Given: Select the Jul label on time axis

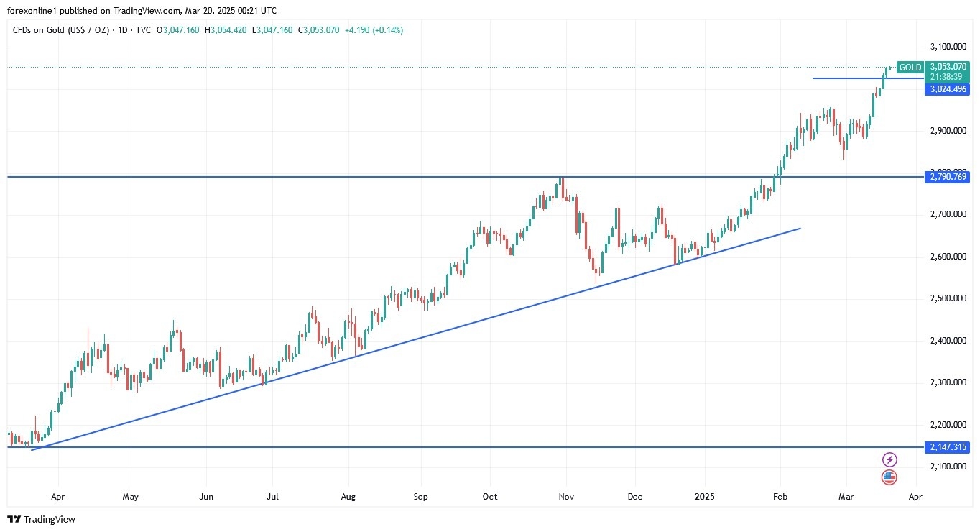Looking at the screenshot, I should (272, 496).
